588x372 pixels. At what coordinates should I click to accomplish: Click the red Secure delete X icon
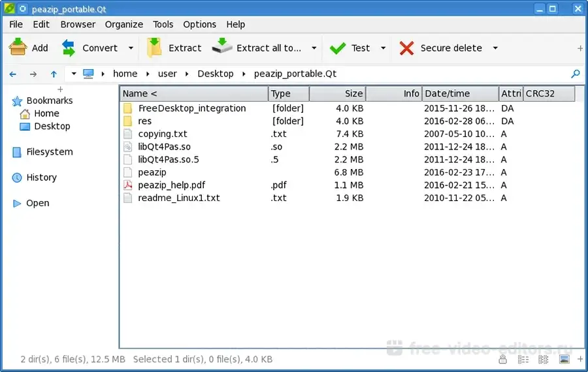point(406,48)
